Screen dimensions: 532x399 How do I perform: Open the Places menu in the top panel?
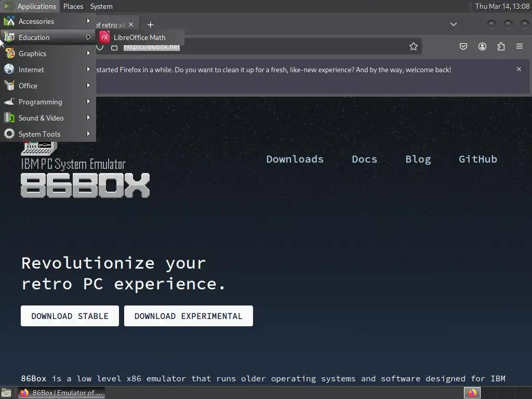73,6
